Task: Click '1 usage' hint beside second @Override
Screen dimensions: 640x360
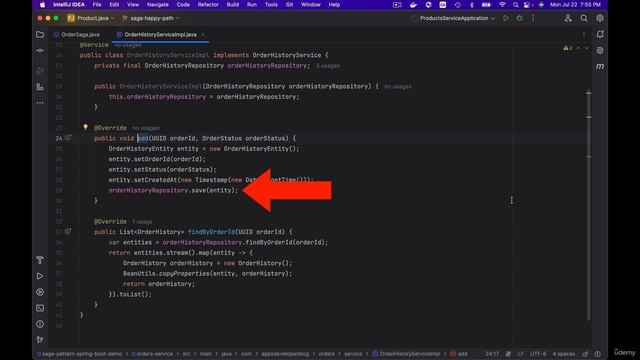Action: coord(142,222)
